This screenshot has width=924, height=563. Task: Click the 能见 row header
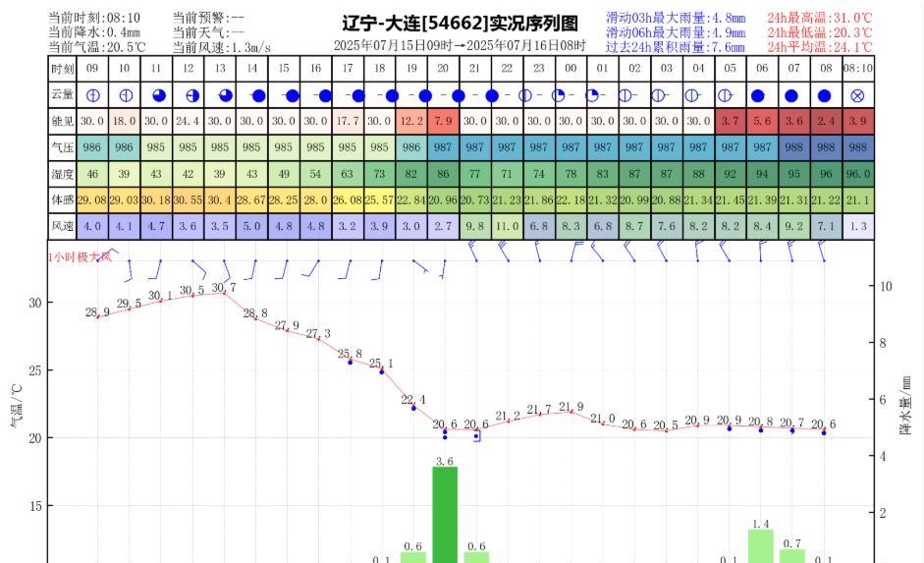point(63,122)
